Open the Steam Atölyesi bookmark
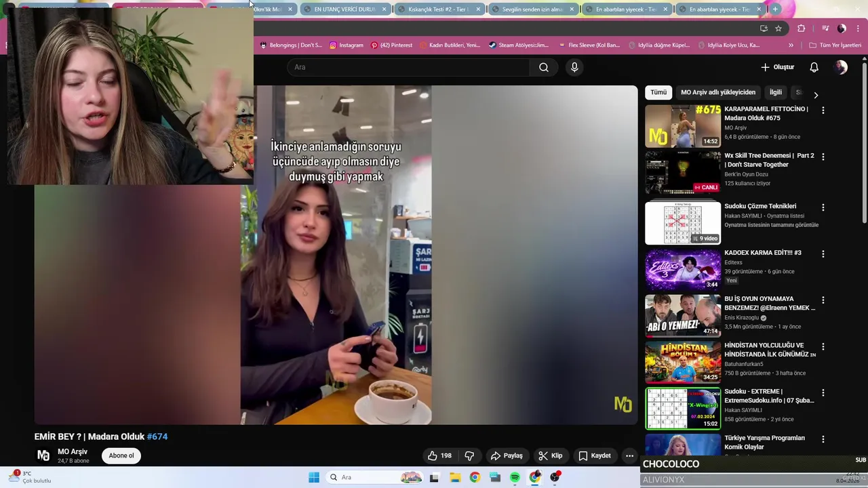Image resolution: width=868 pixels, height=488 pixels. point(519,45)
